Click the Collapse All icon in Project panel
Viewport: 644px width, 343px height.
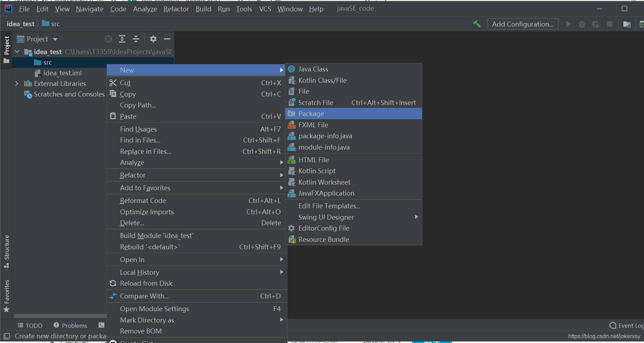pos(136,39)
